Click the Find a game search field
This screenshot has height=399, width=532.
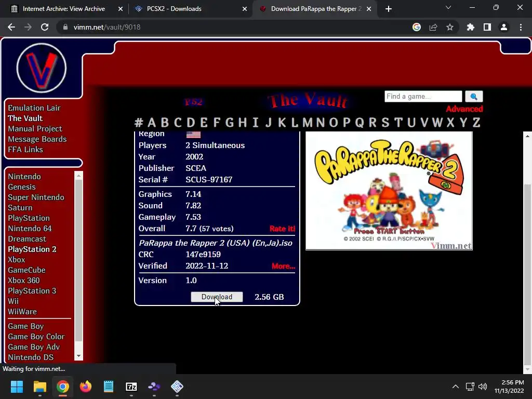point(423,96)
